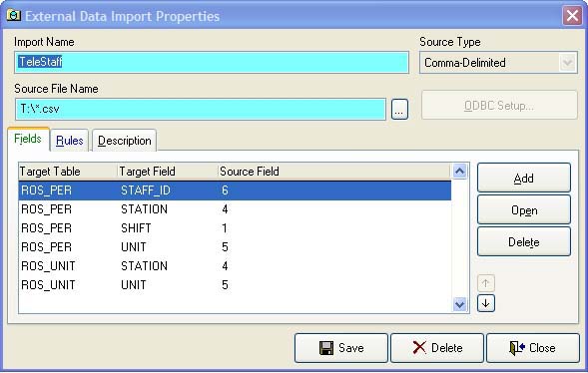Click the application icon in title bar
Viewport: 588px width, 373px height.
tap(14, 15)
